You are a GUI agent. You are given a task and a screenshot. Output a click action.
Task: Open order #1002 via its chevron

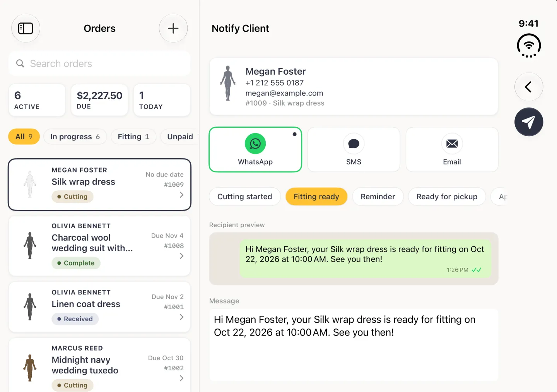181,378
